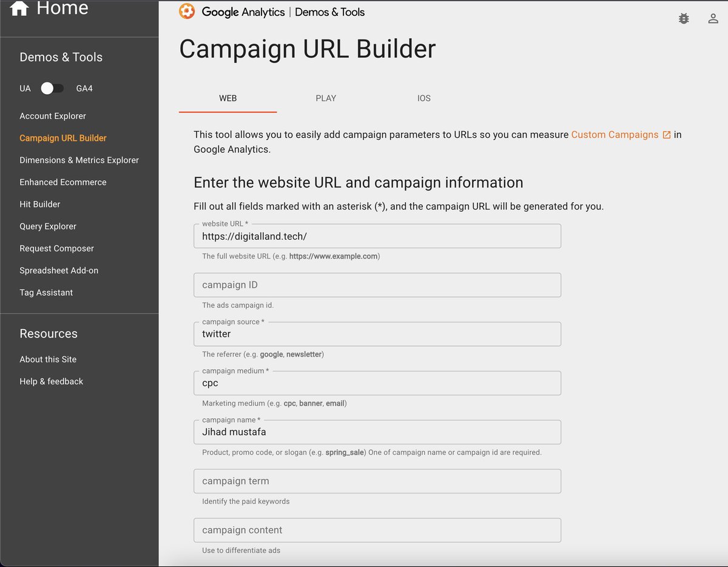Click the UA label beside switch
The image size is (728, 567).
tap(25, 89)
